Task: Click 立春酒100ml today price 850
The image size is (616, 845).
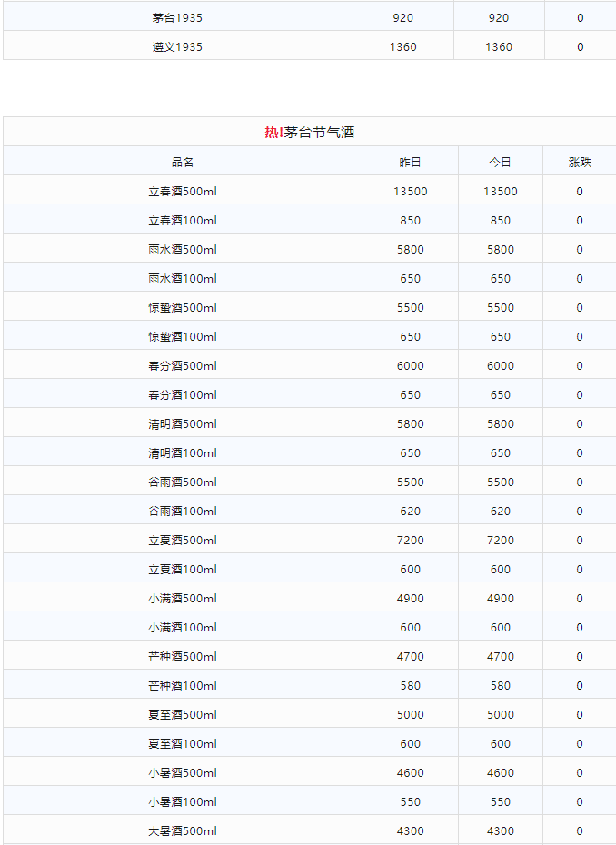Action: tap(500, 221)
